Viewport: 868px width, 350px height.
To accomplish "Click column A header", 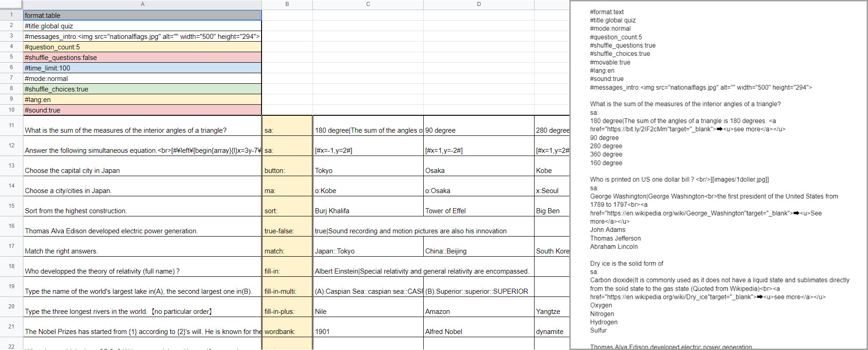I will tap(142, 4).
